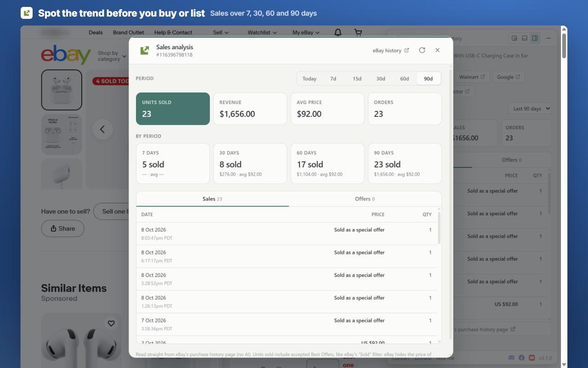The height and width of the screenshot is (368, 588).
Task: Add similar item to watchlist with heart
Action: (111, 323)
